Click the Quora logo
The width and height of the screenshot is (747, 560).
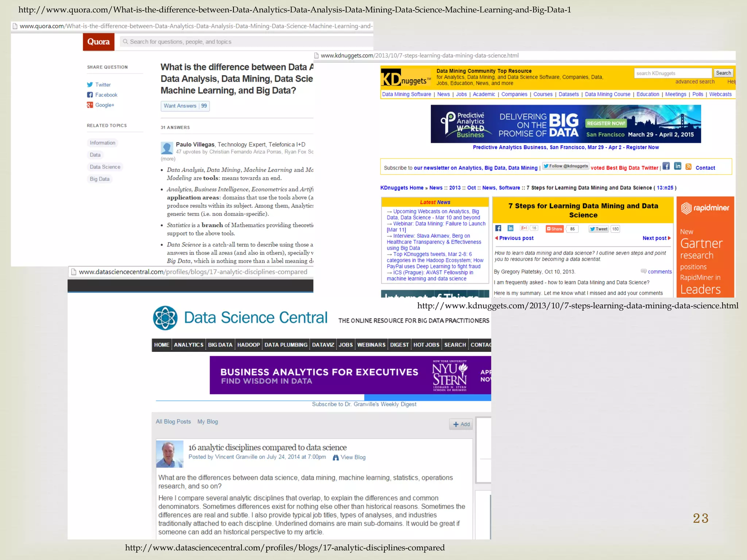[x=98, y=42]
